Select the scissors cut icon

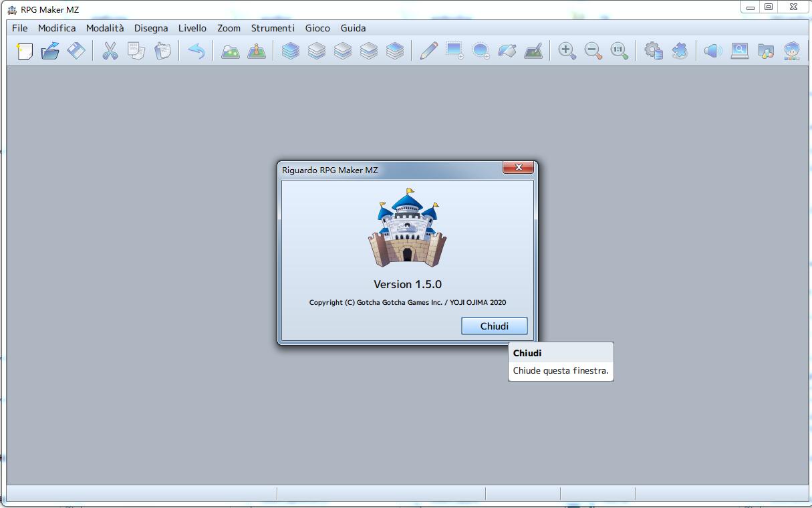[110, 51]
